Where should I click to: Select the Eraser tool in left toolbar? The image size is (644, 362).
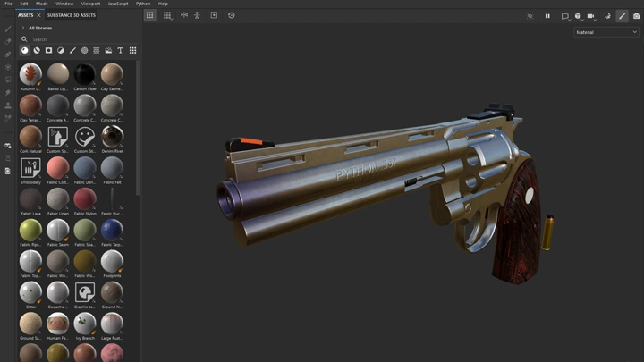tap(8, 41)
